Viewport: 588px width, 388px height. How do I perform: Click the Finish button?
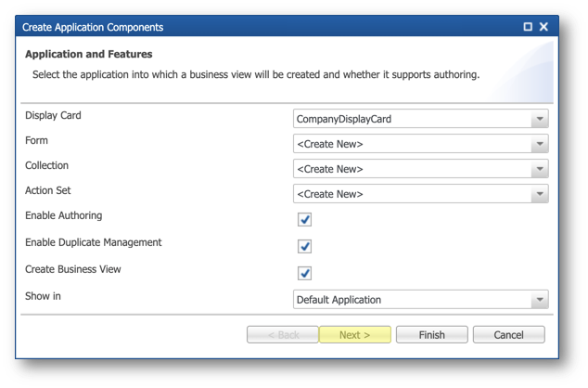[432, 334]
